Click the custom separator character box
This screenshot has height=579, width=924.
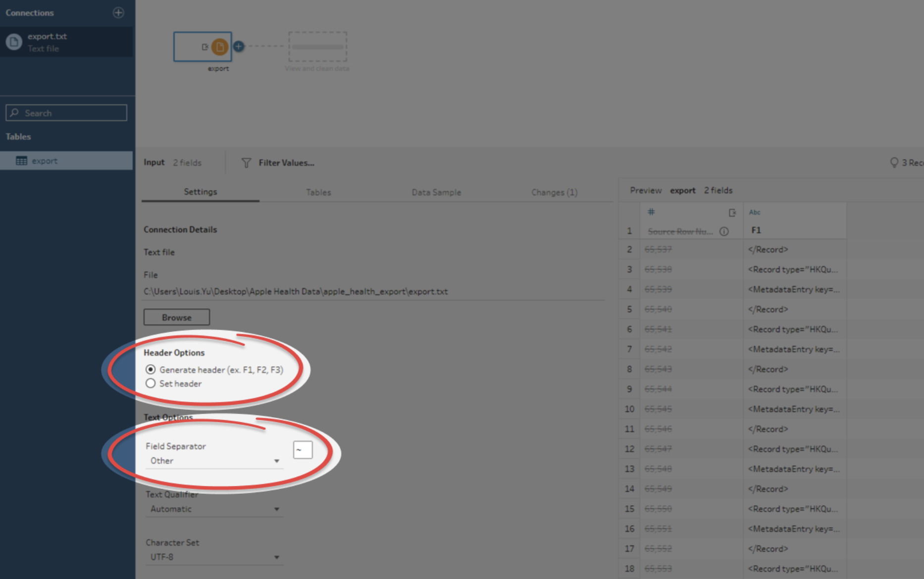pyautogui.click(x=303, y=450)
